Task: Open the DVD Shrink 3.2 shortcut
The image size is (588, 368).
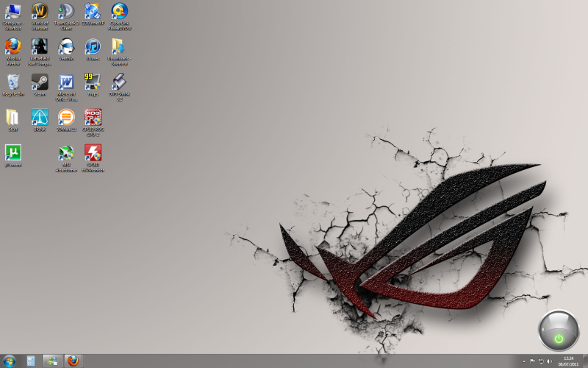Action: point(120,87)
